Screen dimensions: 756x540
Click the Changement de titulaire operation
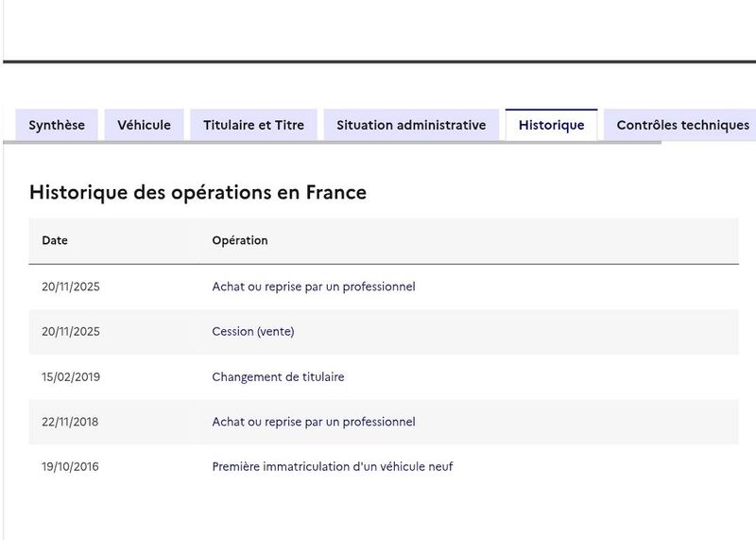pos(278,377)
